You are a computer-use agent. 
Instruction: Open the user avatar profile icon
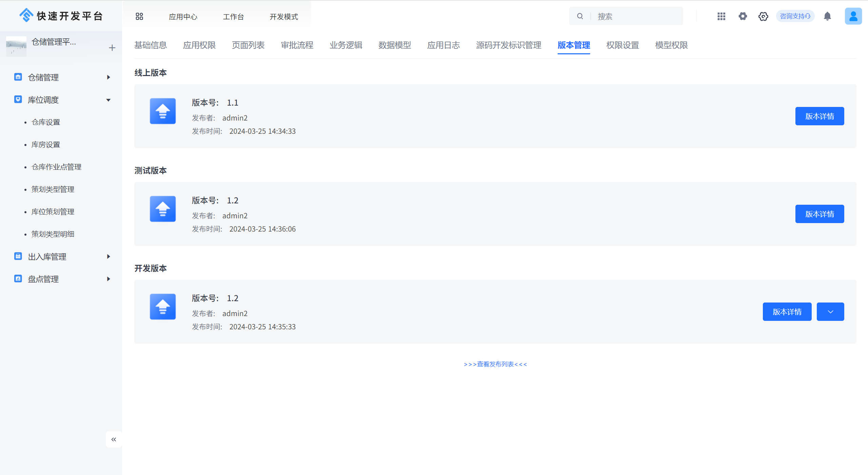[x=853, y=16]
